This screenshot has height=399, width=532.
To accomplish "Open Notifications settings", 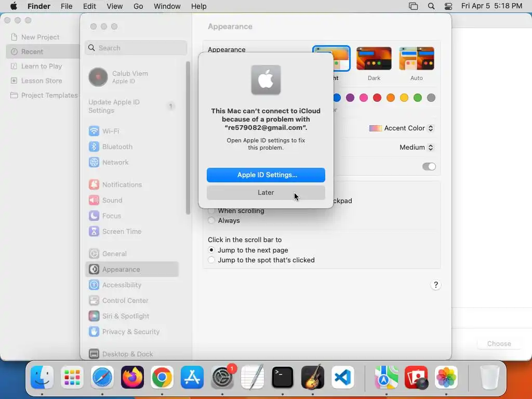I will point(132,184).
